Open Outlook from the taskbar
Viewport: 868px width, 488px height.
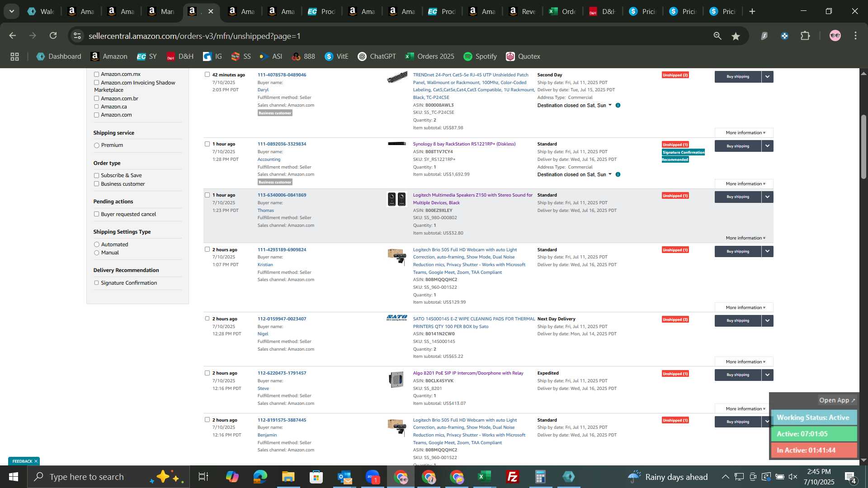click(344, 477)
